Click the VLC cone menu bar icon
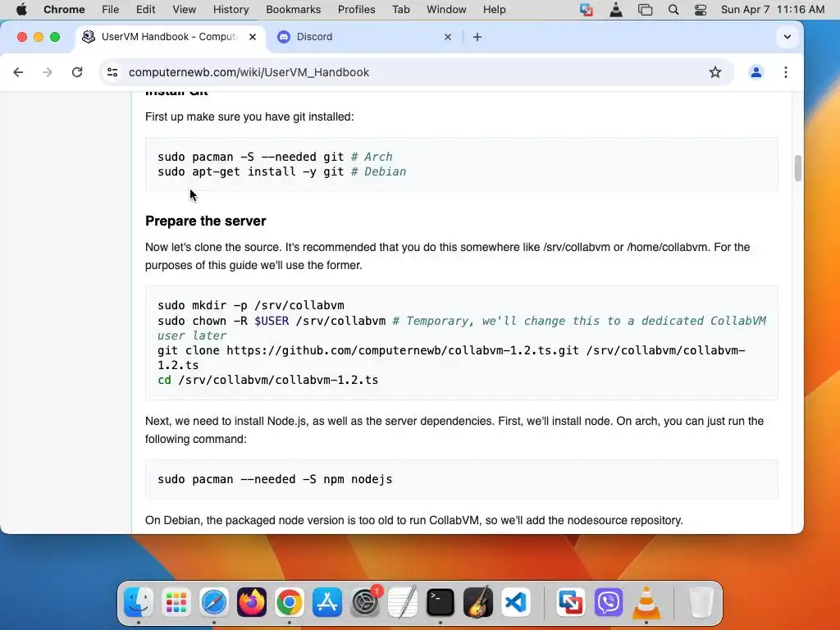 tap(616, 10)
